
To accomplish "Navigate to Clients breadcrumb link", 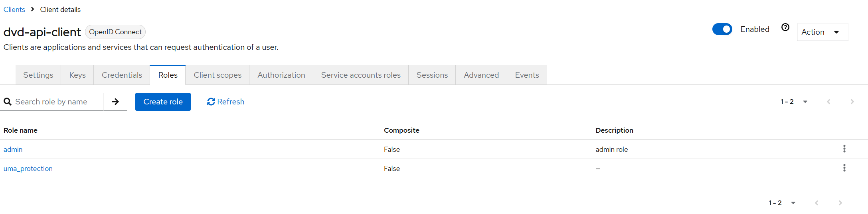I will point(14,10).
